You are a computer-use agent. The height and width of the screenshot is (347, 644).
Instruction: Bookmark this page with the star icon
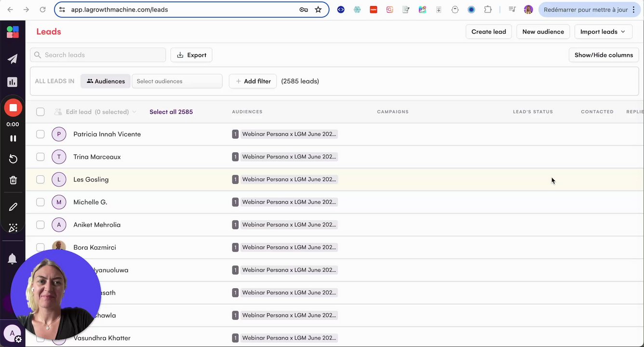tap(318, 10)
